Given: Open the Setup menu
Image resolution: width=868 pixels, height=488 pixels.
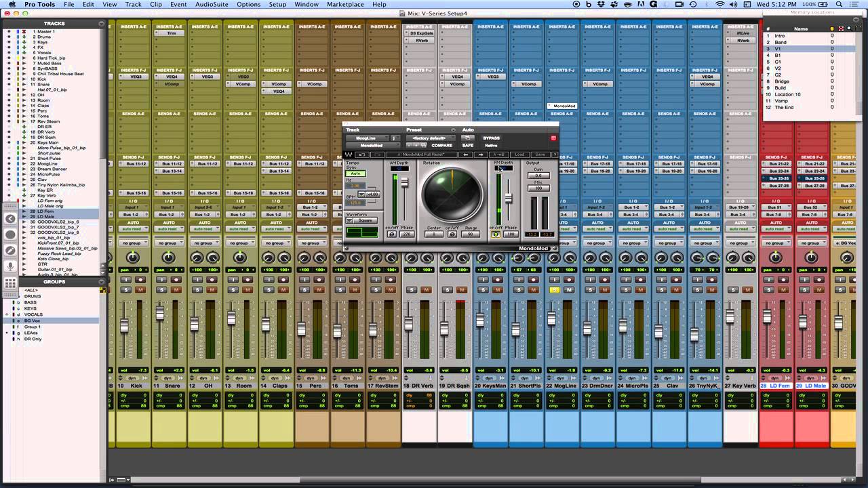Looking at the screenshot, I should point(277,4).
